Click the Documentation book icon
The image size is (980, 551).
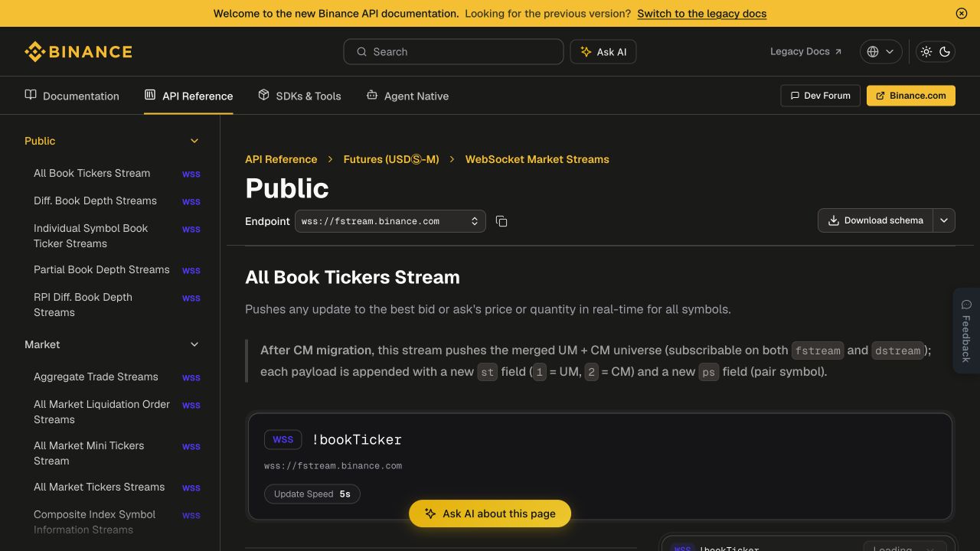coord(31,95)
